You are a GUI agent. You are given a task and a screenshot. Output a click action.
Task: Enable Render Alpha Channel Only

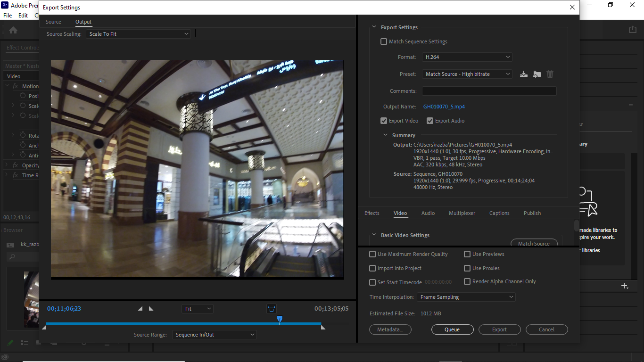click(x=467, y=281)
